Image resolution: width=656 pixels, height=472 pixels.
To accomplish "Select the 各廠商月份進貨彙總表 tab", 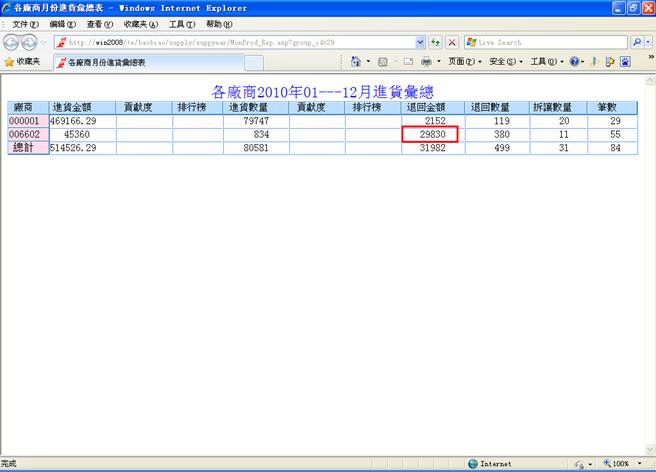I will click(x=105, y=62).
